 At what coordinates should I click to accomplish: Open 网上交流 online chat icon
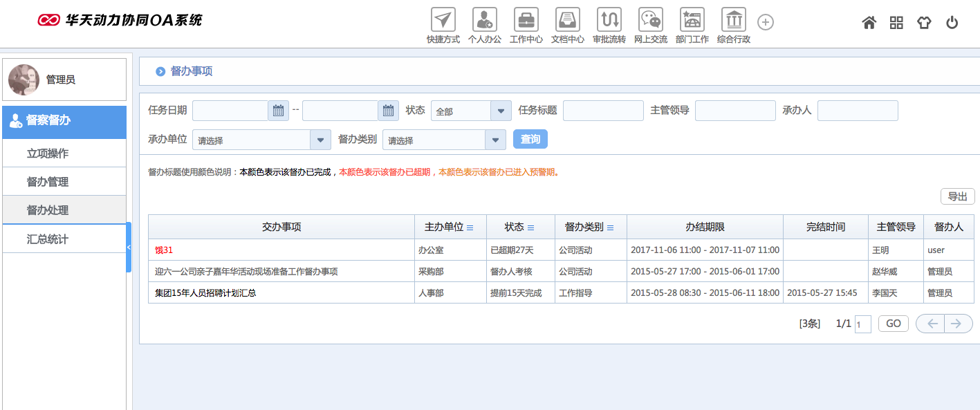(651, 19)
